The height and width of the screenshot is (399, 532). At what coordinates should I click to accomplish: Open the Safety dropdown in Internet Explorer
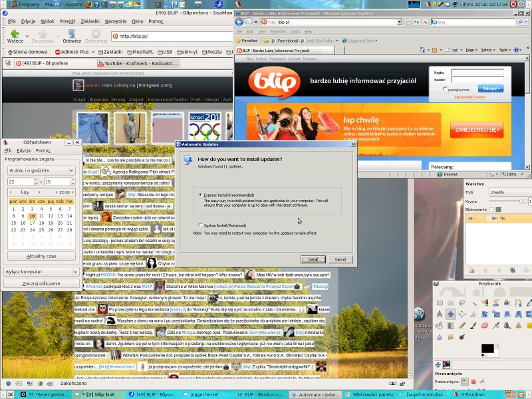coord(488,50)
